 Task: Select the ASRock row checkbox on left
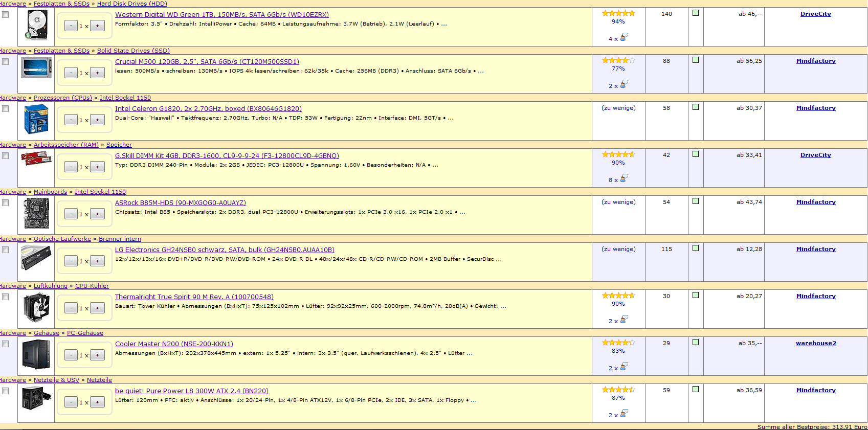coord(6,203)
